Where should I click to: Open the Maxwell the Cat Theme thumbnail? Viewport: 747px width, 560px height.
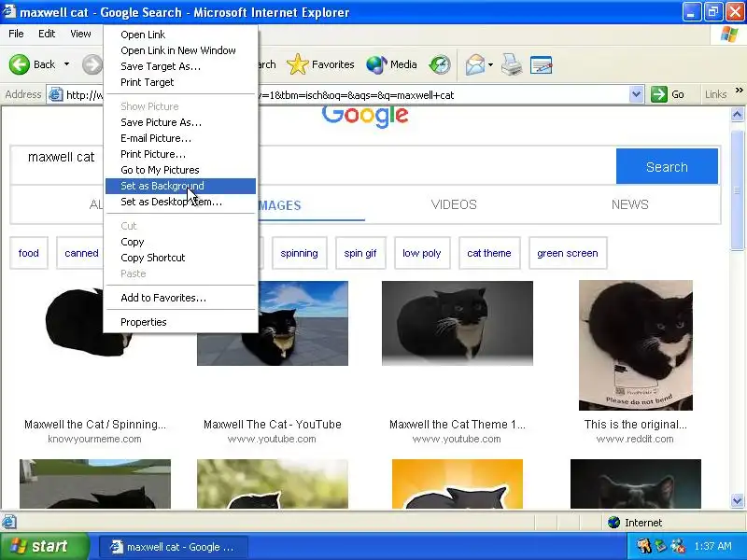[458, 323]
